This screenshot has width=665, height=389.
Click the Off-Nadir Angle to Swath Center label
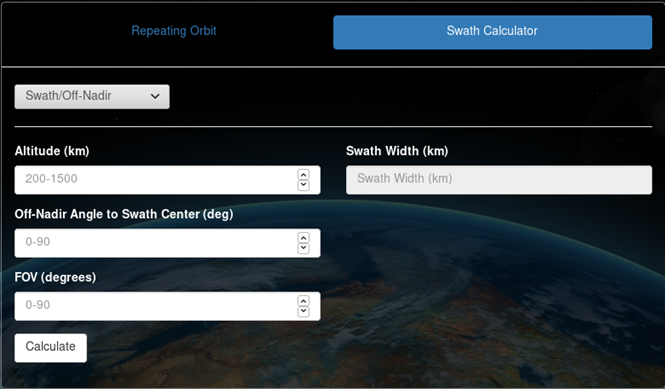click(x=124, y=214)
